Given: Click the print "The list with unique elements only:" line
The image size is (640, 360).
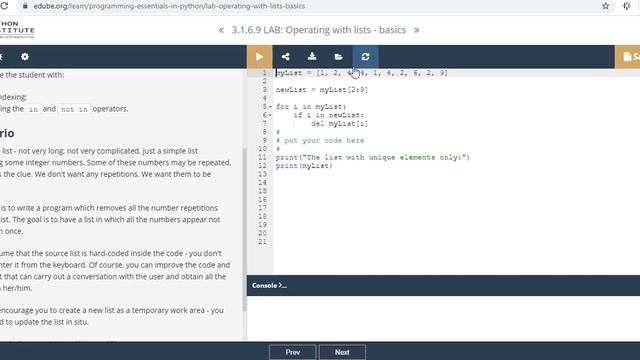Looking at the screenshot, I should (x=373, y=158).
